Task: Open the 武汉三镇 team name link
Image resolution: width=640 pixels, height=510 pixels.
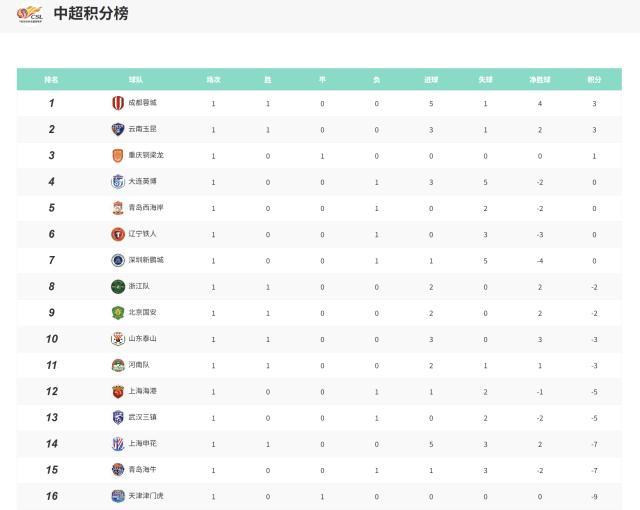Action: [142, 417]
